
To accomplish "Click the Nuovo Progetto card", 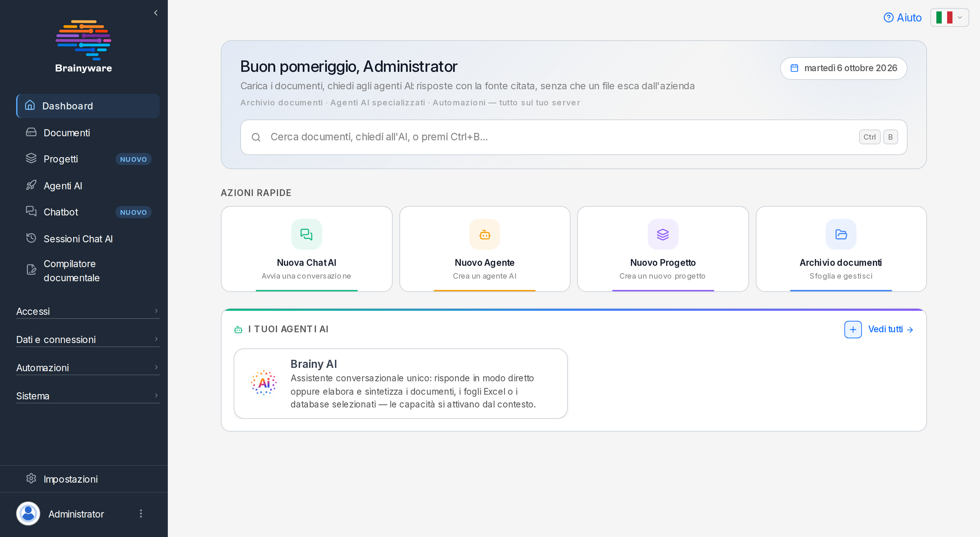I will coord(663,249).
